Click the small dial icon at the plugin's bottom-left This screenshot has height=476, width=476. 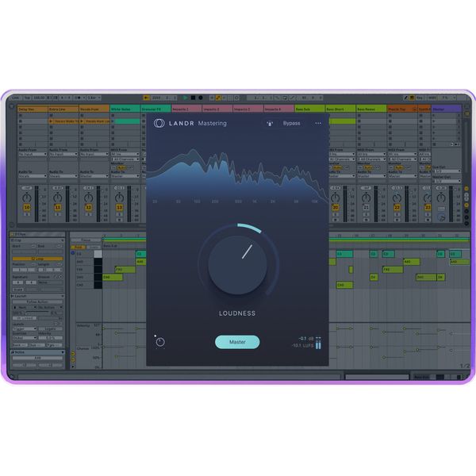point(160,342)
